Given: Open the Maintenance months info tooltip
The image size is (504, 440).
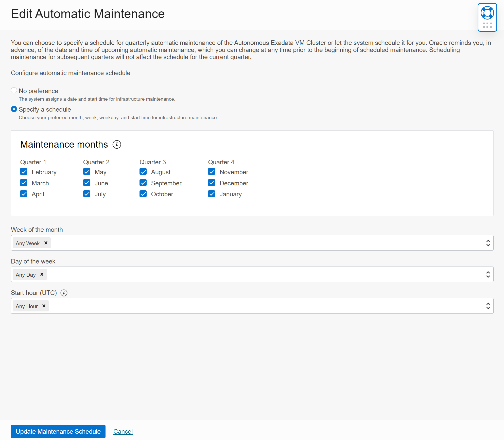Looking at the screenshot, I should [x=117, y=145].
